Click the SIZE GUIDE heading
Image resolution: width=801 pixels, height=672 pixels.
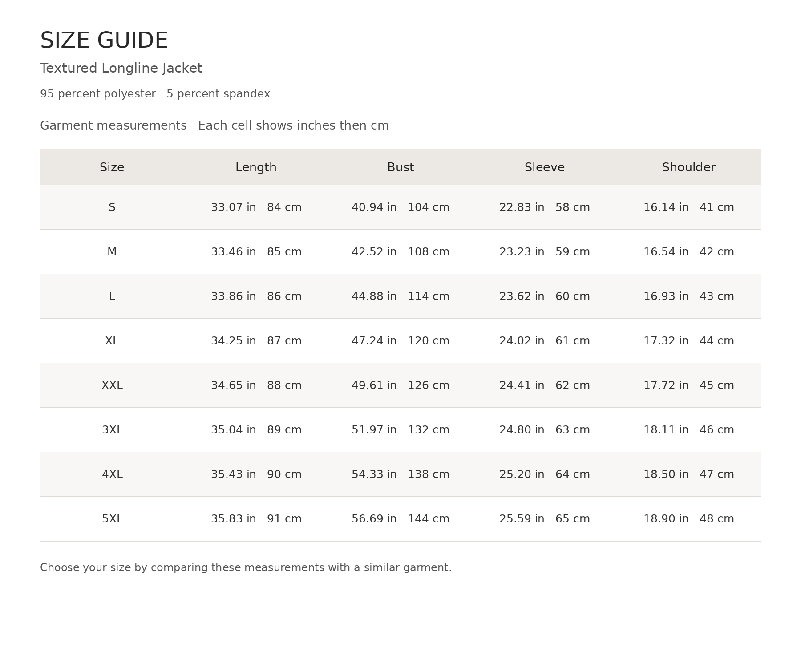(x=104, y=40)
